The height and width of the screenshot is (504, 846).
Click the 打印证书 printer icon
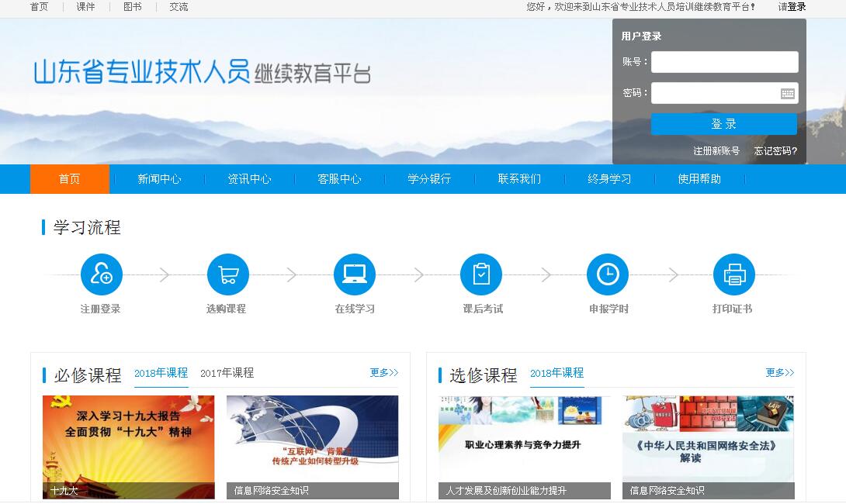pos(733,274)
